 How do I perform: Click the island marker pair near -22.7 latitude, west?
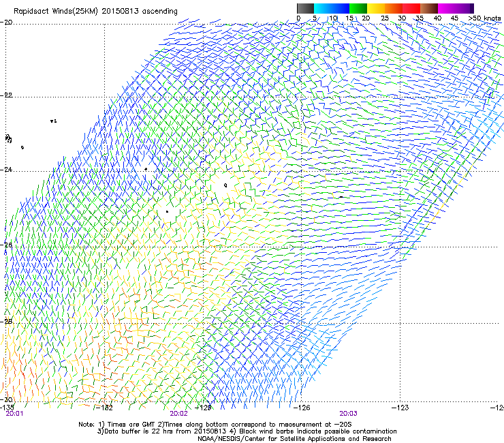(x=53, y=121)
